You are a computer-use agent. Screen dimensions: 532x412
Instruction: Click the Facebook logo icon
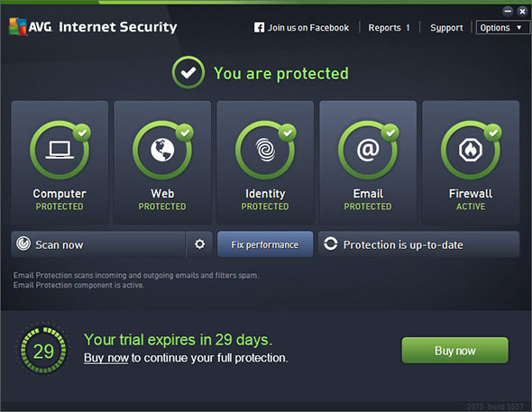click(x=259, y=27)
